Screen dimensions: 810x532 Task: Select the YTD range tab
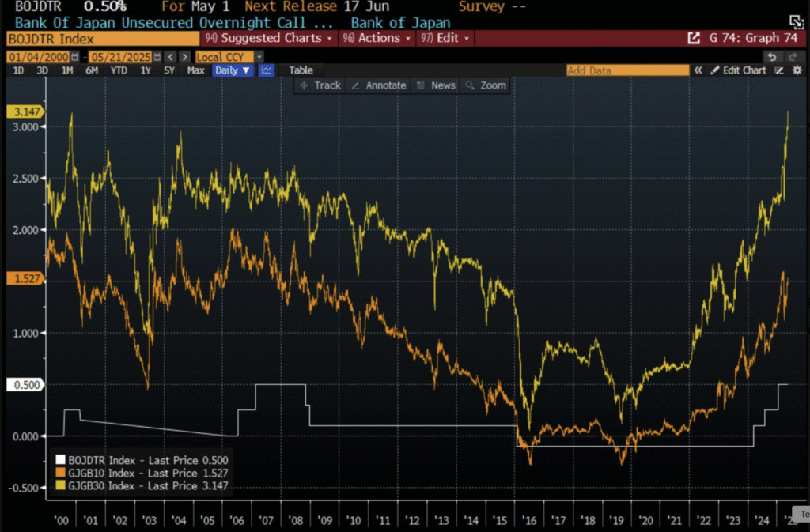[119, 70]
